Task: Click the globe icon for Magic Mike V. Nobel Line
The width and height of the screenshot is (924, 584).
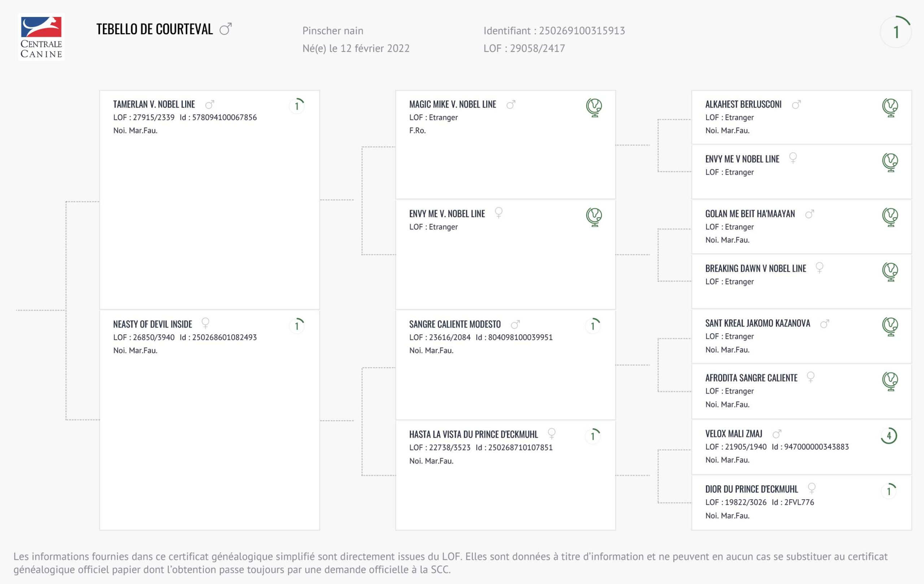Action: [x=594, y=107]
